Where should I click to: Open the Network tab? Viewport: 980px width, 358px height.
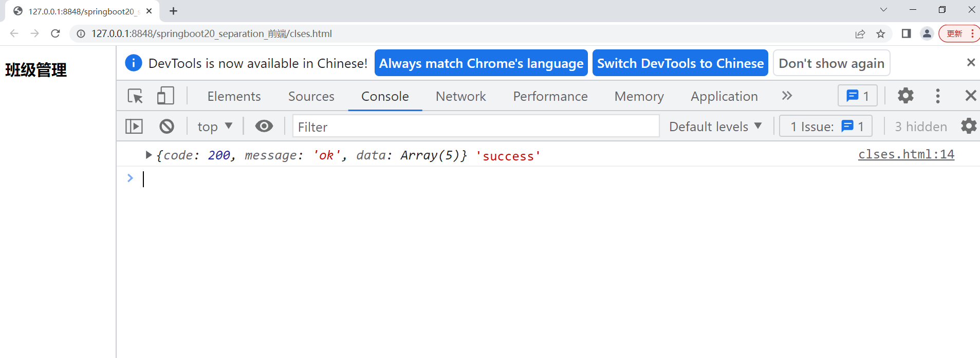click(x=460, y=96)
